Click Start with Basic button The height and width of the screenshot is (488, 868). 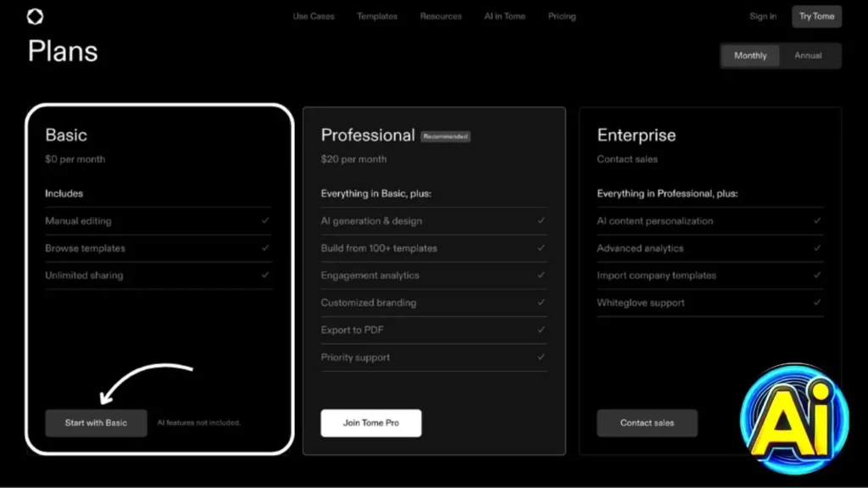tap(96, 423)
